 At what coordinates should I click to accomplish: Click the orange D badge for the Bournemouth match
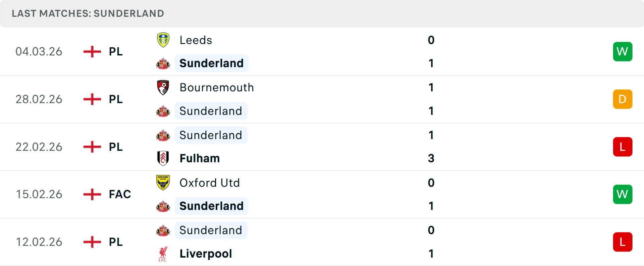[x=623, y=99]
